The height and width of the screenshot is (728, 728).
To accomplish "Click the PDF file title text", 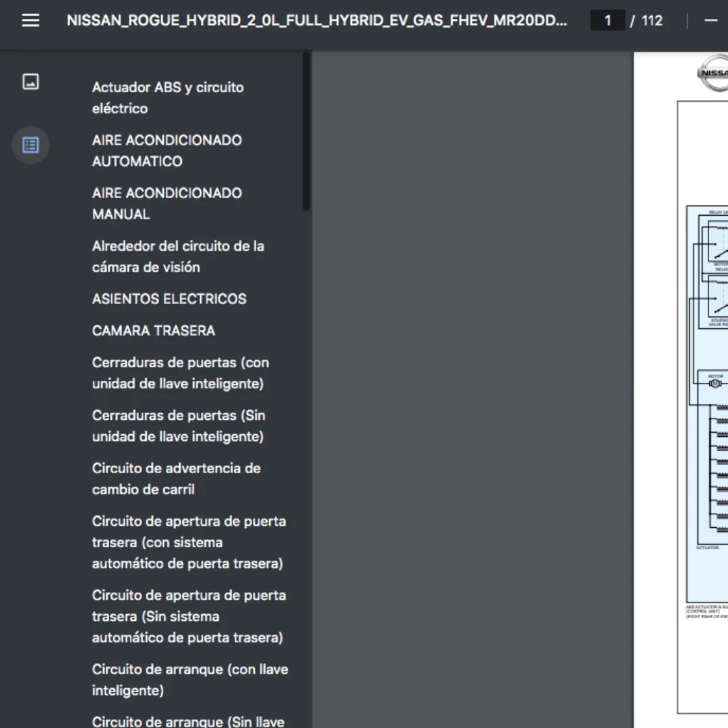I will click(x=317, y=20).
